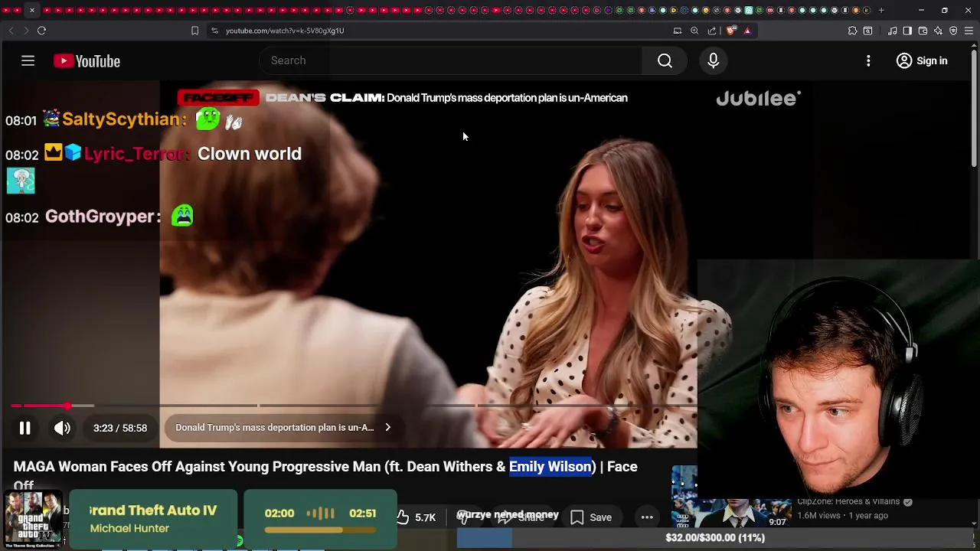Open the Brave Wallet icon

point(923,31)
